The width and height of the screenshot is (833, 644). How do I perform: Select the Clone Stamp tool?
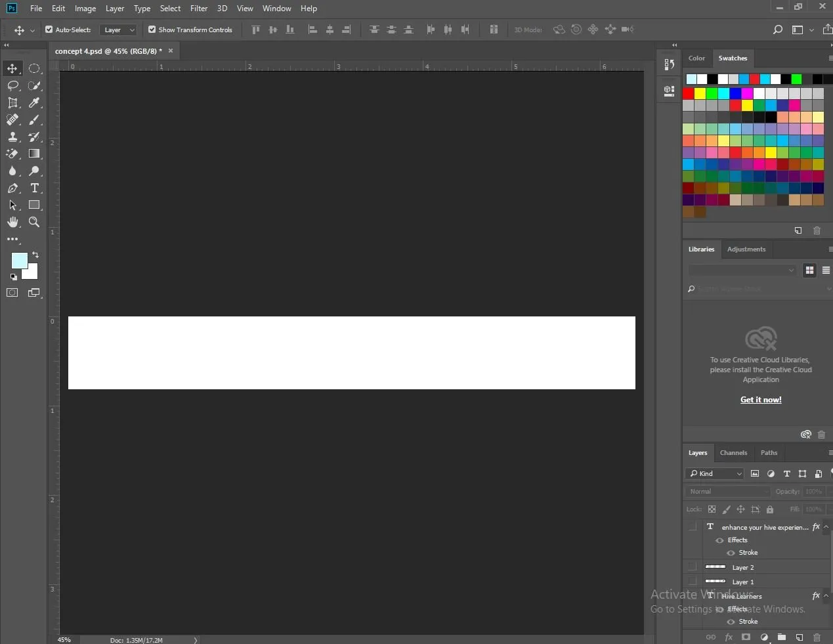click(x=12, y=137)
